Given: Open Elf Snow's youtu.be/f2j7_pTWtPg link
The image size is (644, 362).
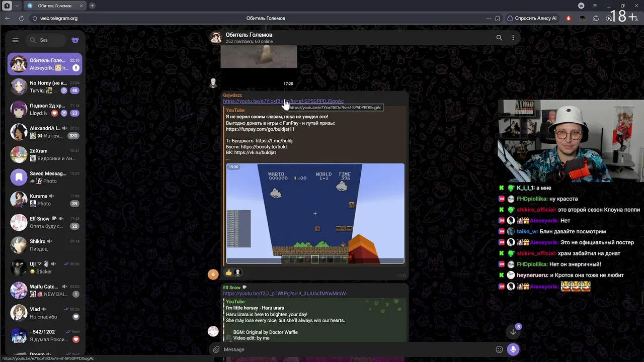Looking at the screenshot, I should pos(285,294).
